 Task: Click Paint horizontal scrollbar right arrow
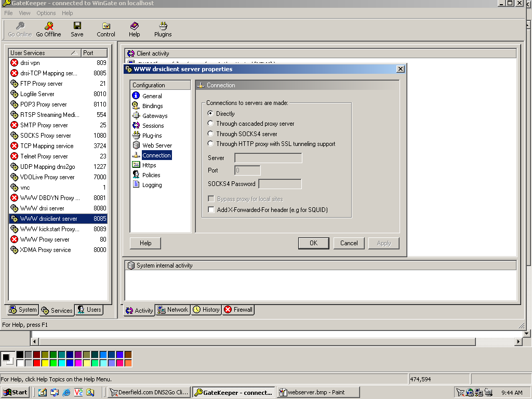coord(518,342)
